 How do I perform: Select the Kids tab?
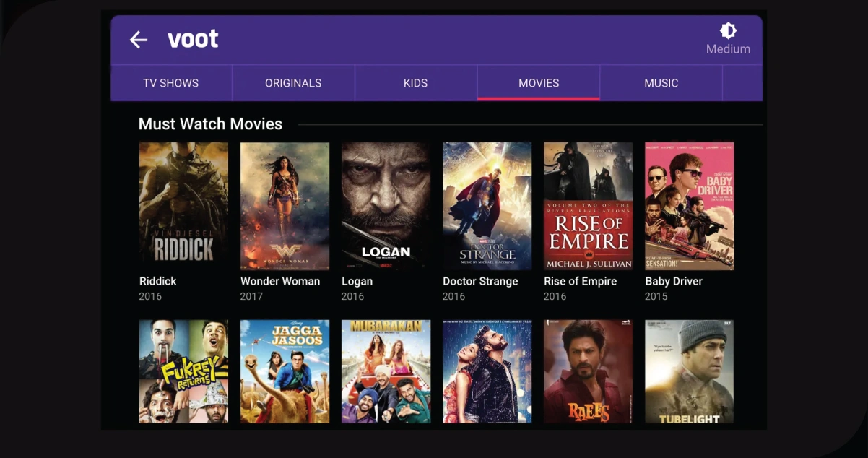(415, 83)
